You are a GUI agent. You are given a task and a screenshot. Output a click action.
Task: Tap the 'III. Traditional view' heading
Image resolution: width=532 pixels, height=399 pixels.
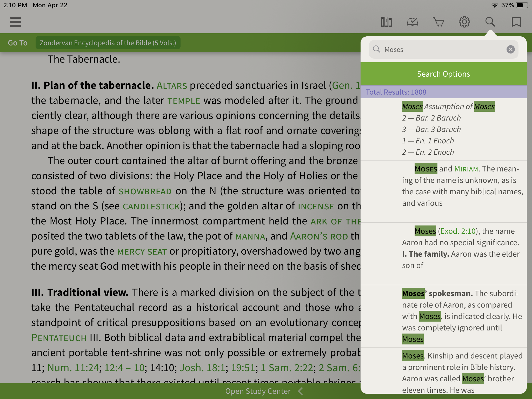tap(80, 292)
